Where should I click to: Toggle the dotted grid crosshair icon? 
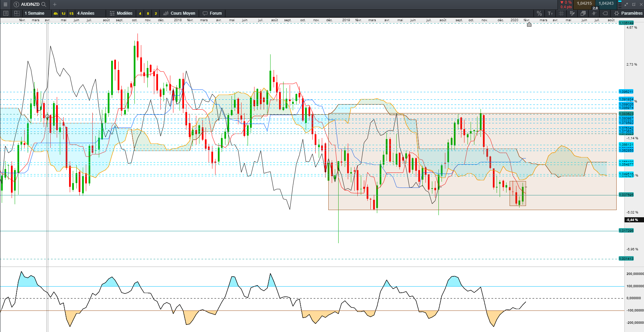[561, 13]
